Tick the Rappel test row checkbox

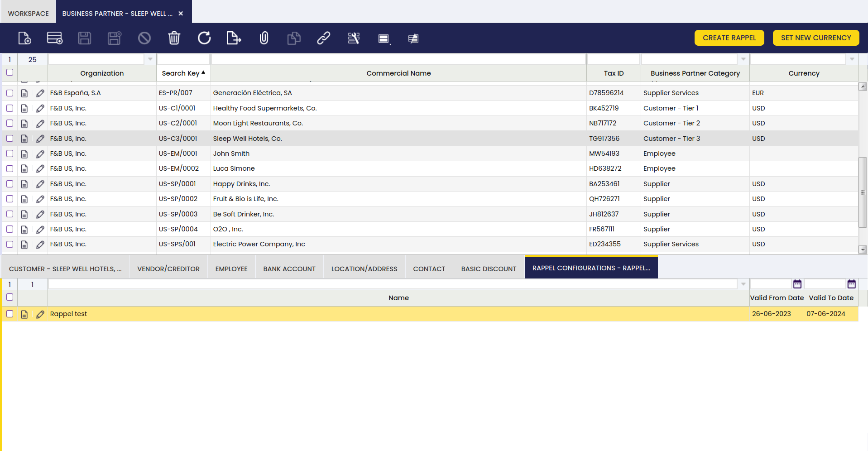click(10, 313)
